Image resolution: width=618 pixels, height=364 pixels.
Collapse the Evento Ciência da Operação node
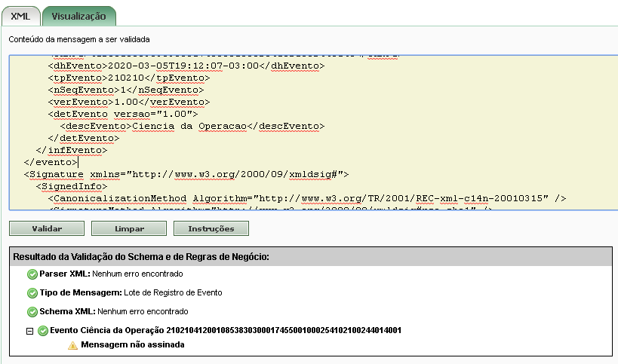pyautogui.click(x=29, y=331)
